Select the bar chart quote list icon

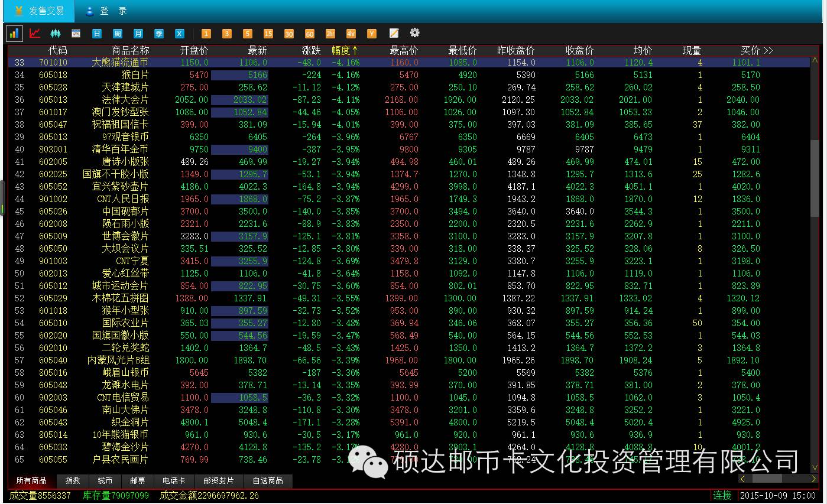point(14,34)
